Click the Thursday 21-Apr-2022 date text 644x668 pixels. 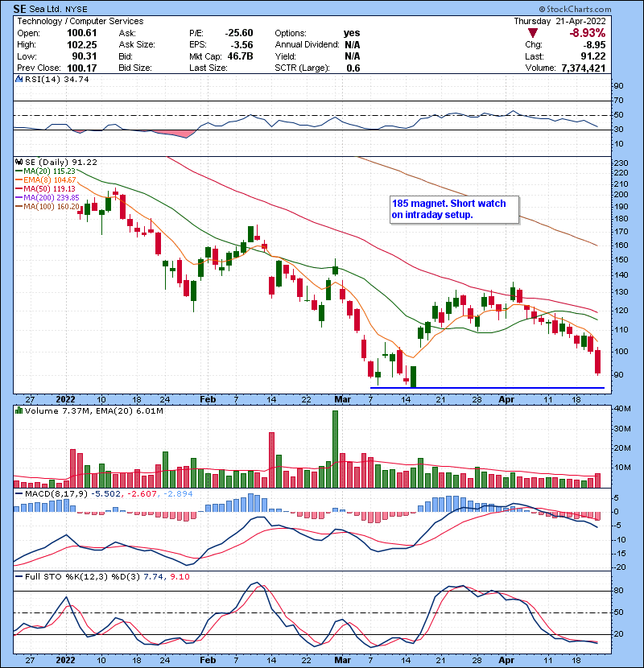(x=559, y=21)
